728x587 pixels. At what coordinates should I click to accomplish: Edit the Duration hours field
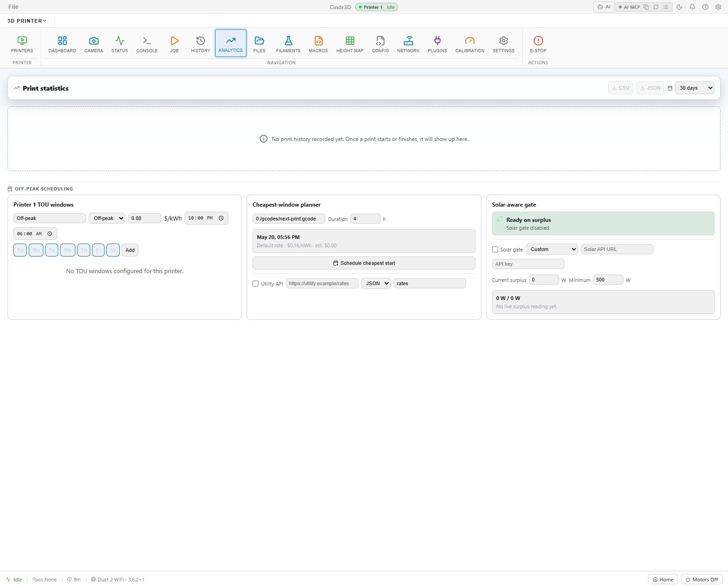pos(365,219)
